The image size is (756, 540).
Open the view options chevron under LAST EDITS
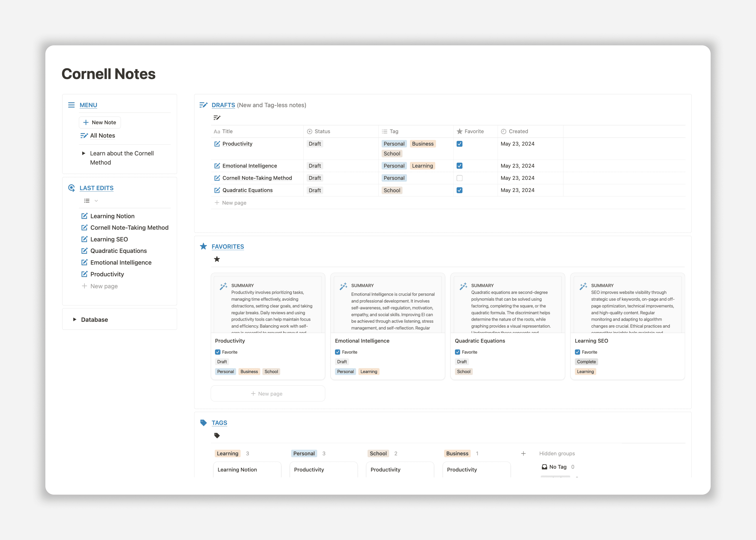96,201
